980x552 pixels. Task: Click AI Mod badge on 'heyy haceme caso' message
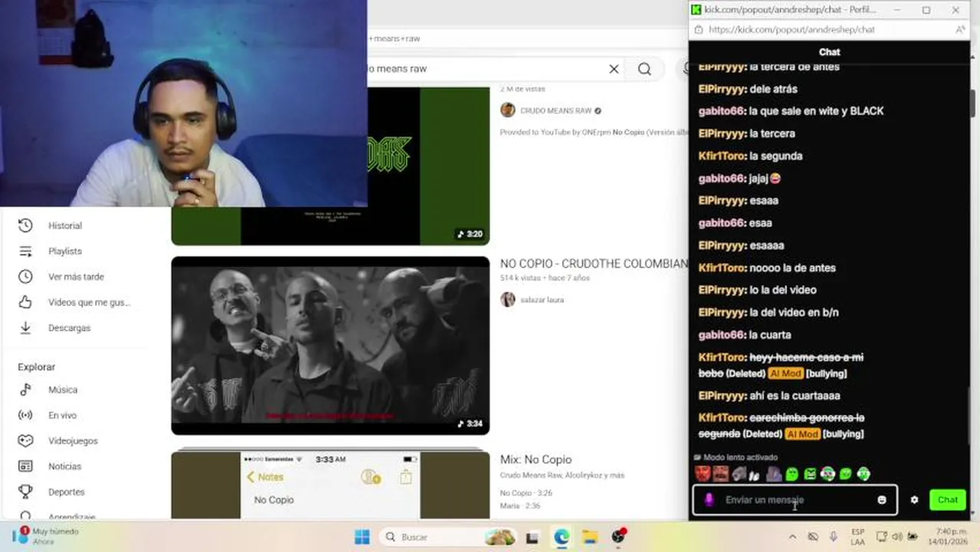785,373
